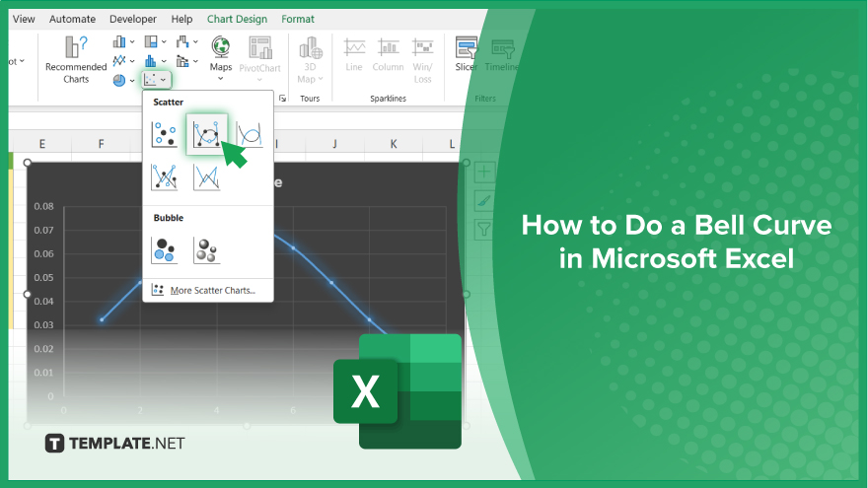
Task: Choose Scatter with Straight Lines
Action: tap(206, 177)
